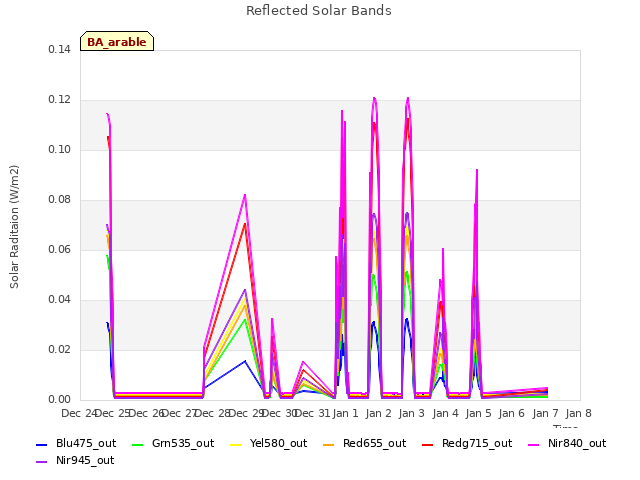The height and width of the screenshot is (480, 640).
Task: Click the blue Blu475_out legend swatch
Action: (x=42, y=444)
